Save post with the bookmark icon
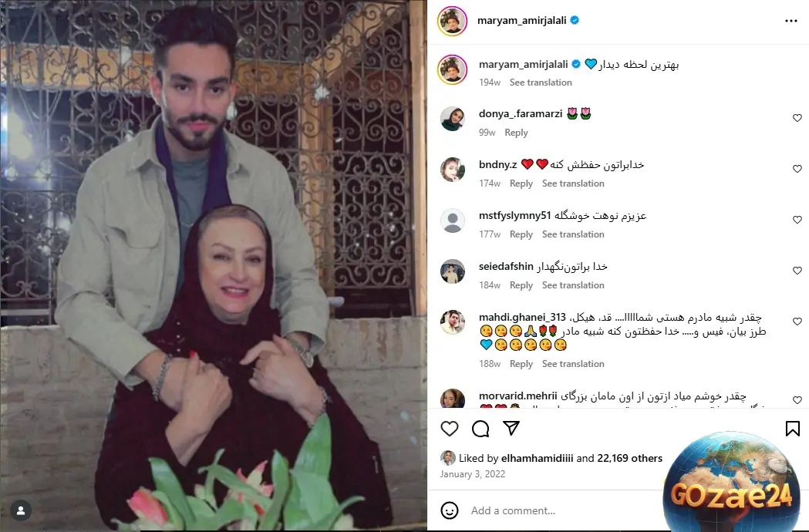809x532 pixels. 793,428
